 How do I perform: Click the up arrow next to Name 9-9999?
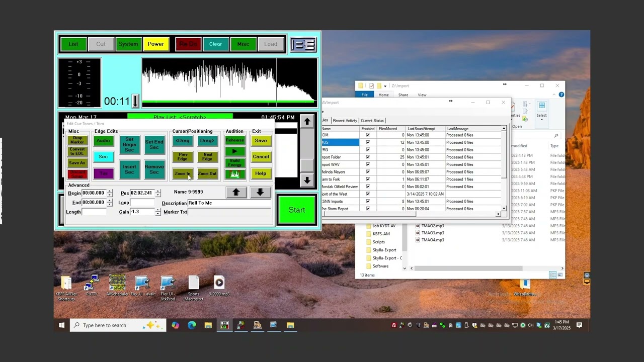coord(236,192)
